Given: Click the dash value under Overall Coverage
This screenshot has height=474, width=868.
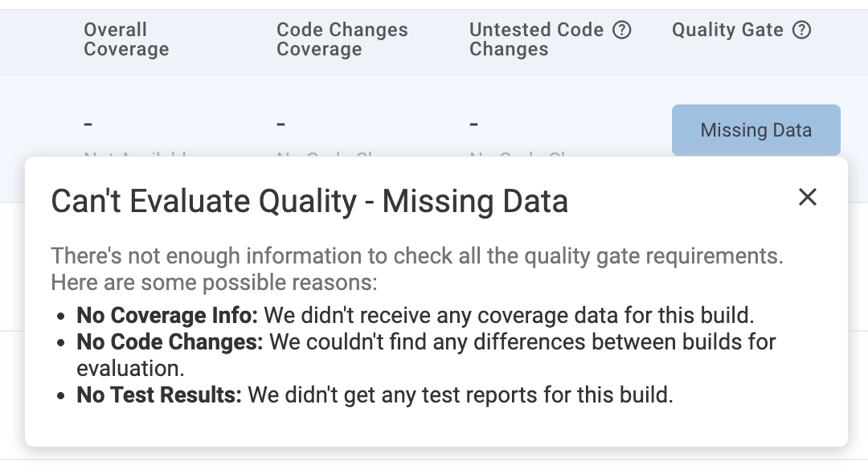Looking at the screenshot, I should pos(88,125).
